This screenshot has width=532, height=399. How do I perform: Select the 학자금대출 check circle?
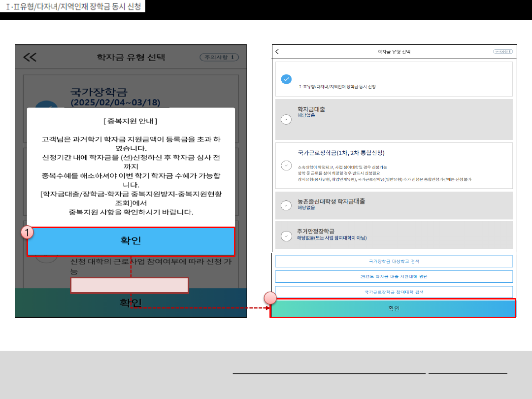tap(286, 119)
